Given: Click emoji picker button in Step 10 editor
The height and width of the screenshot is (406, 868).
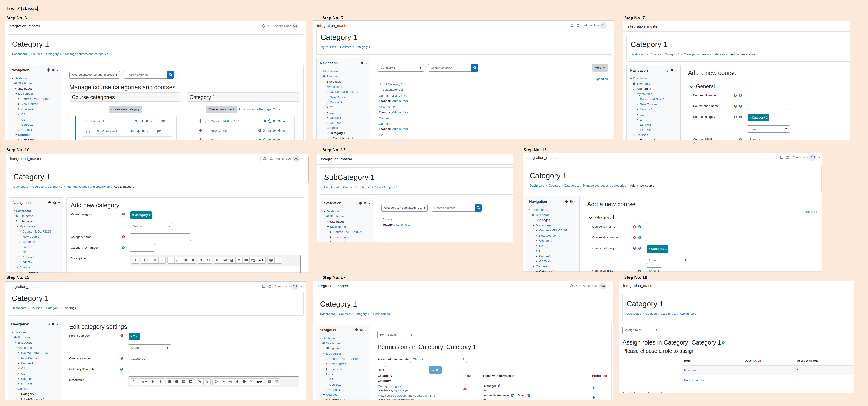Looking at the screenshot, I should (218, 260).
